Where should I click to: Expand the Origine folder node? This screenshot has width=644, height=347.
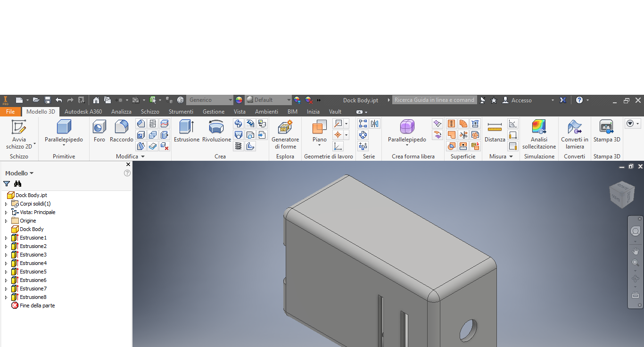coord(6,221)
